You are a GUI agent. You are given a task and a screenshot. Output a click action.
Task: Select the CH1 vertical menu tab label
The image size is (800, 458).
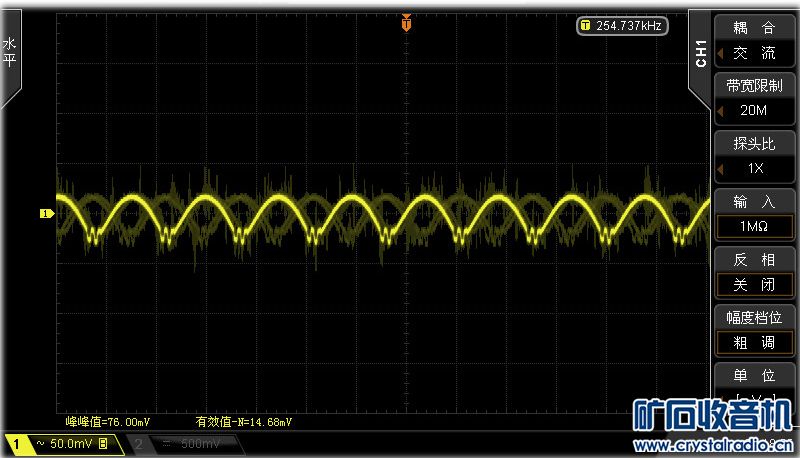pos(700,54)
